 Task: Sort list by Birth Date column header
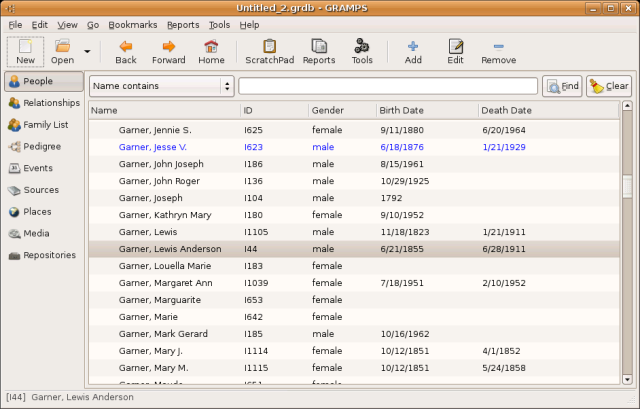(425, 110)
